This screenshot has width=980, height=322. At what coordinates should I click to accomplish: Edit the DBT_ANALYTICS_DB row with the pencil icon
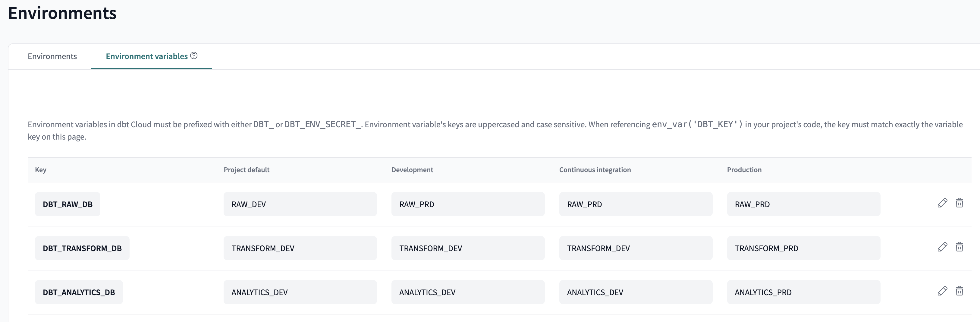(942, 291)
